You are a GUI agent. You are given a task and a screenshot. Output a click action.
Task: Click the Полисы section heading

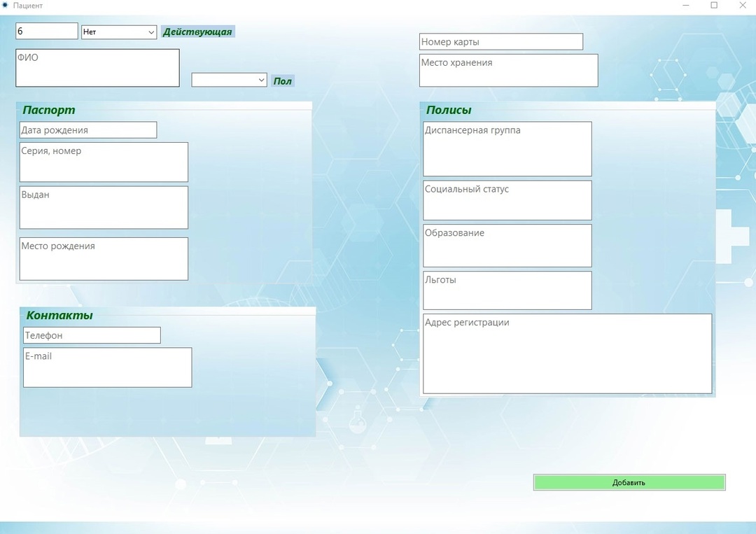[449, 110]
